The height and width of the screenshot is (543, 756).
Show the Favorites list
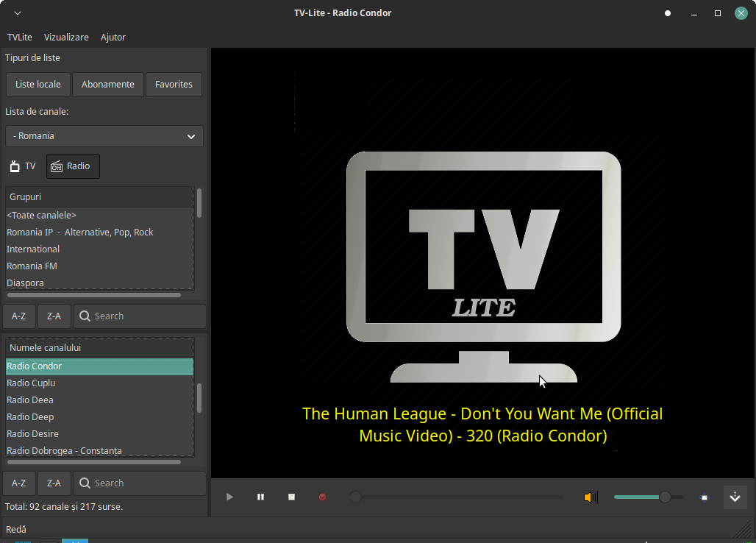coord(174,85)
